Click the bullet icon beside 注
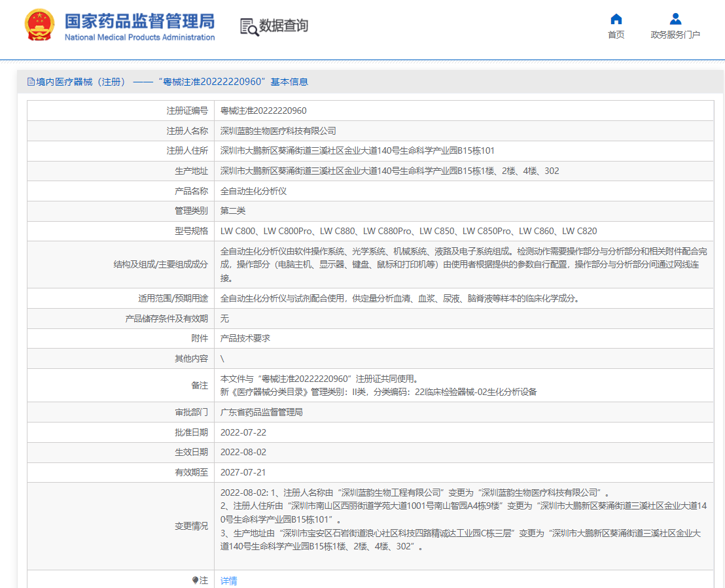 click(195, 580)
